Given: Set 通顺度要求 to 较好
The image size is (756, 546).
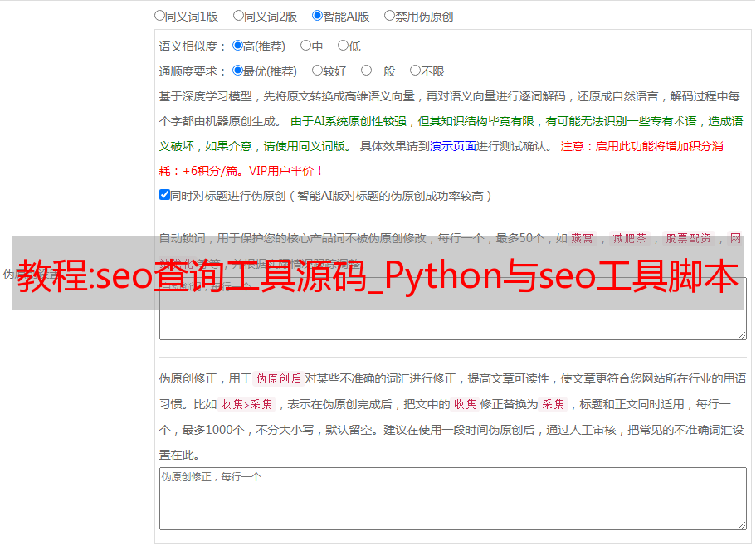Looking at the screenshot, I should pyautogui.click(x=317, y=71).
